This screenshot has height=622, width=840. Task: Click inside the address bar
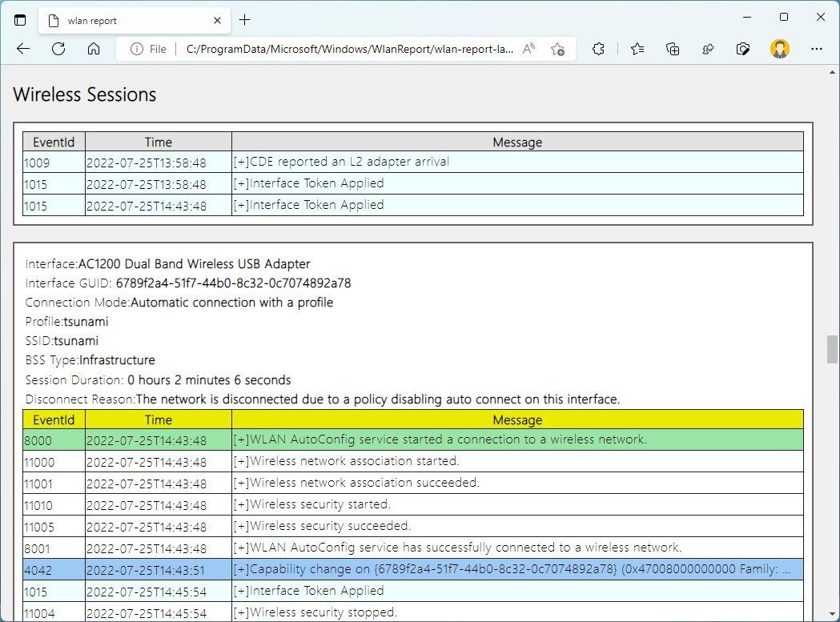point(344,49)
